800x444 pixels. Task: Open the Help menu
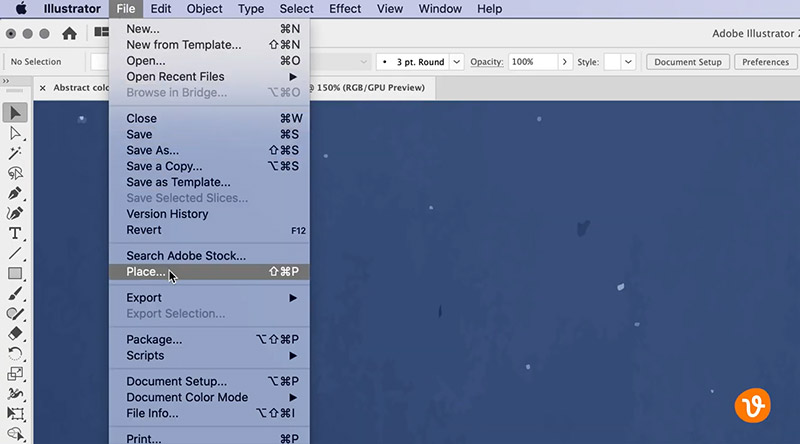coord(489,9)
